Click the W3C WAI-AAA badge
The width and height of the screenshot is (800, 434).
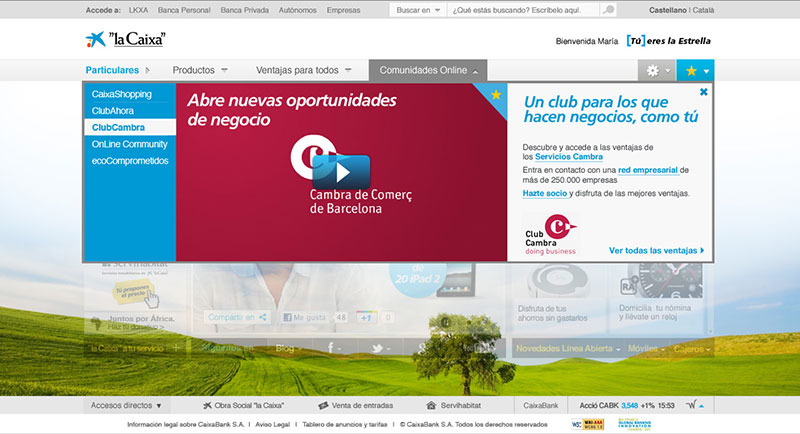pyautogui.click(x=587, y=424)
